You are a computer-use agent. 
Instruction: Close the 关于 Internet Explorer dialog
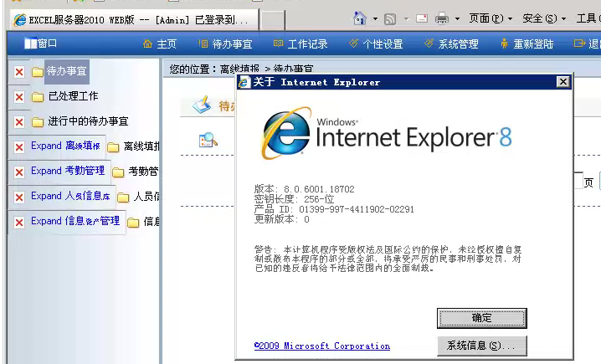563,82
